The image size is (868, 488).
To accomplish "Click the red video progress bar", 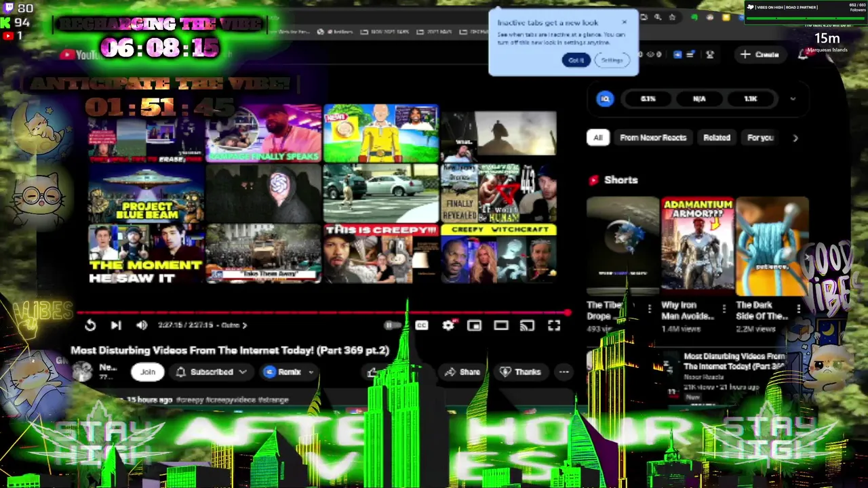I will pos(324,312).
